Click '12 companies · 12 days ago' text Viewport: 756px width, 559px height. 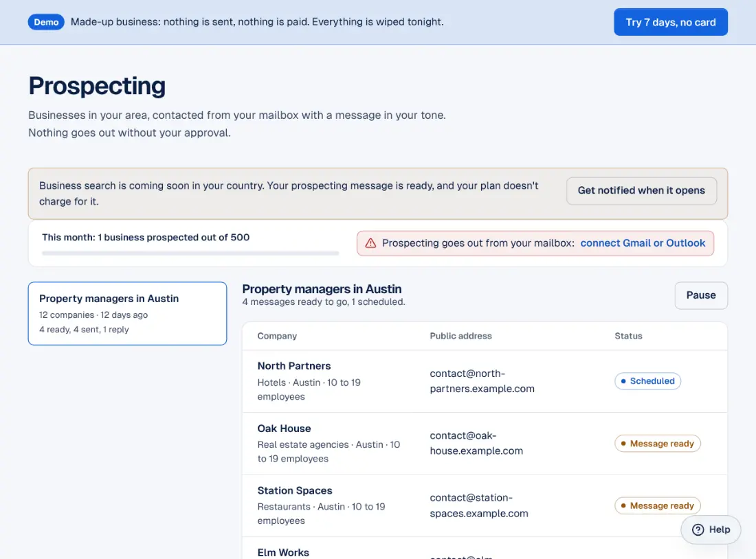pyautogui.click(x=93, y=315)
